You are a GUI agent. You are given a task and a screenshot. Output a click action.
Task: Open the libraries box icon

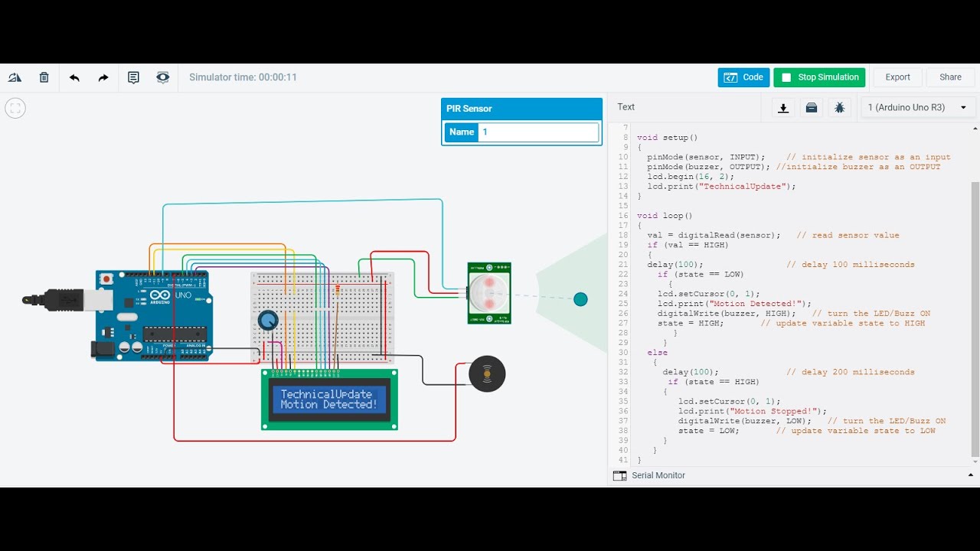pos(812,108)
